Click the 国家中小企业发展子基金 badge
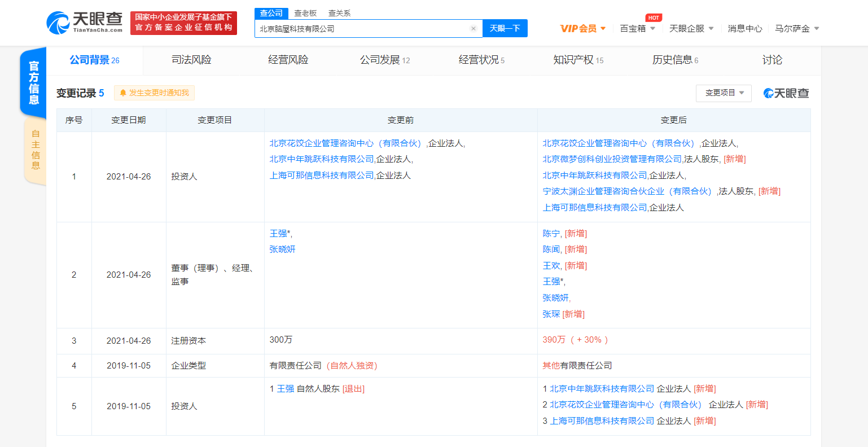 pos(183,23)
